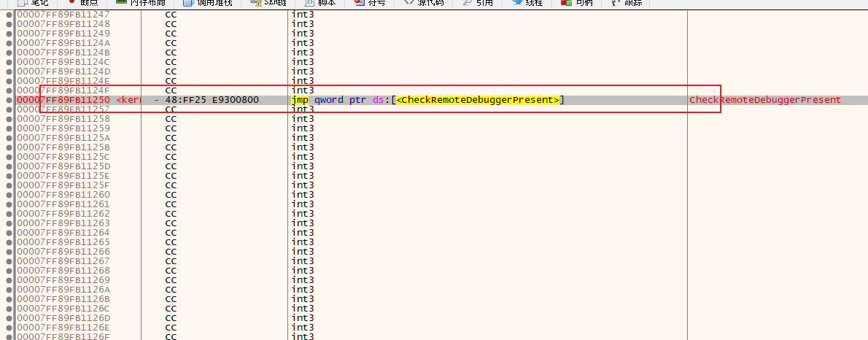This screenshot has height=340, width=868.
Task: Switch to the Threads (线程) tab
Action: (532, 3)
